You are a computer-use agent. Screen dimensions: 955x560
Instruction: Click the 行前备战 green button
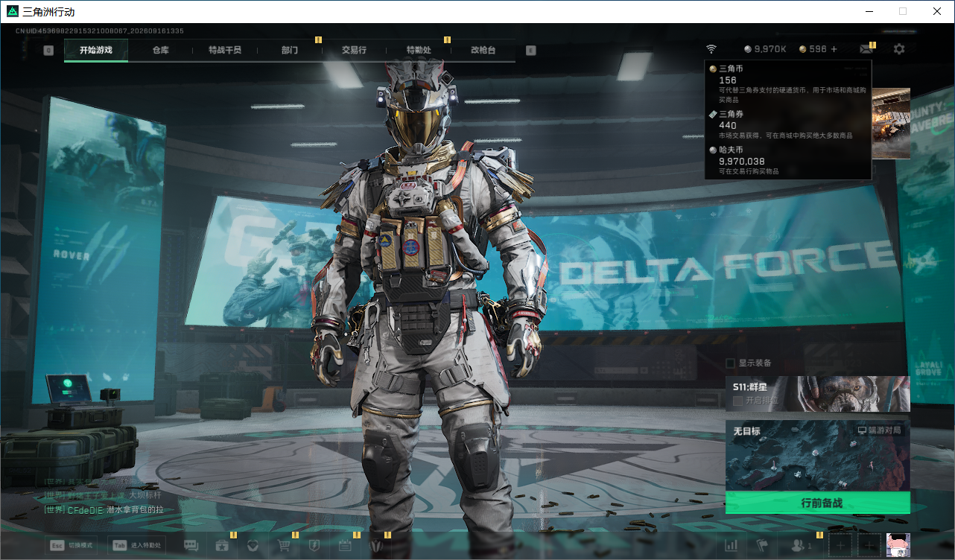818,503
